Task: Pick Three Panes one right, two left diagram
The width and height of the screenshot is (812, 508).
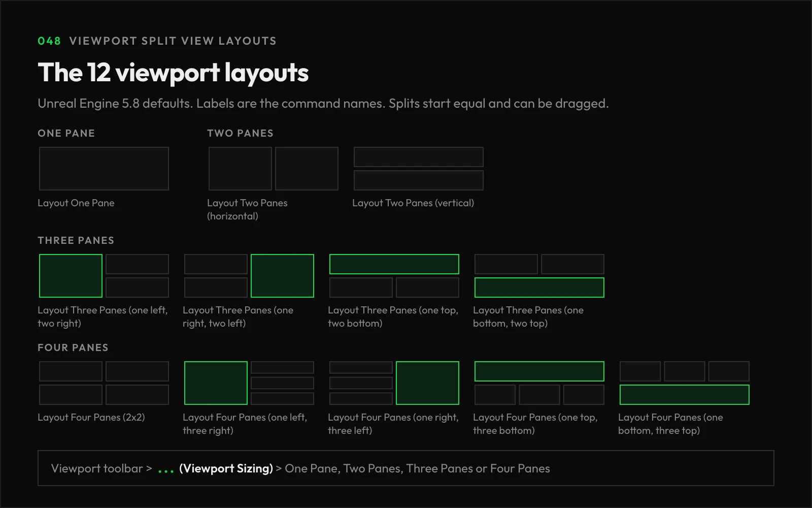Action: tap(249, 276)
